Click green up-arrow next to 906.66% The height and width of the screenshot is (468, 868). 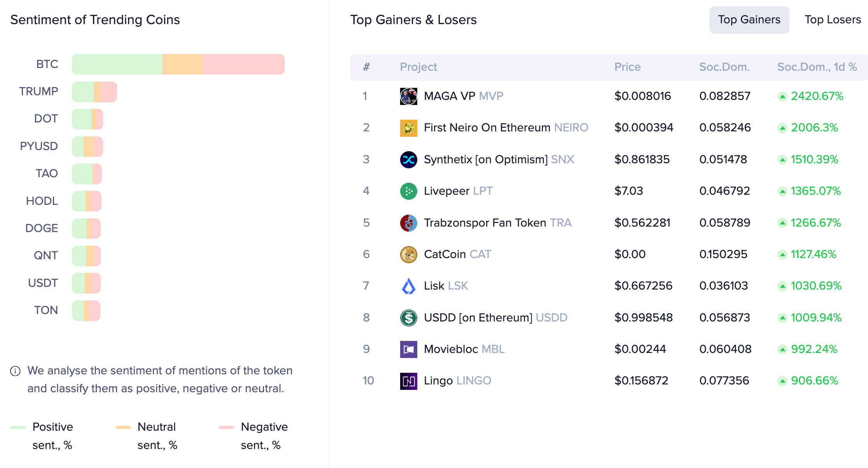(x=782, y=381)
